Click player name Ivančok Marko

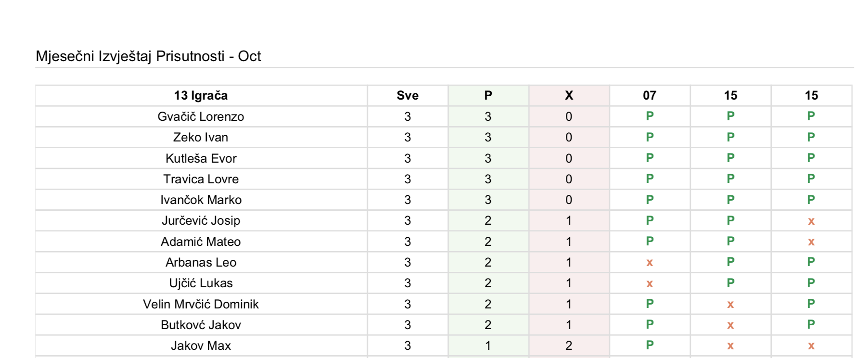click(x=201, y=200)
